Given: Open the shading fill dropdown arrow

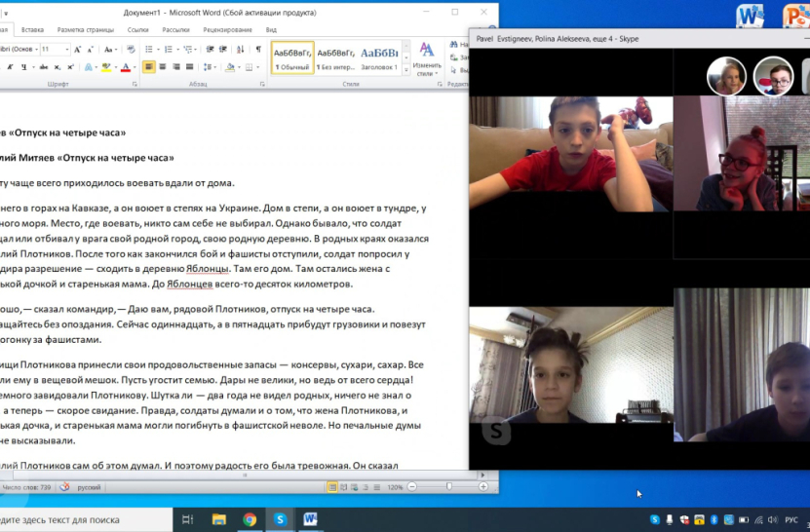Looking at the screenshot, I should [x=240, y=67].
